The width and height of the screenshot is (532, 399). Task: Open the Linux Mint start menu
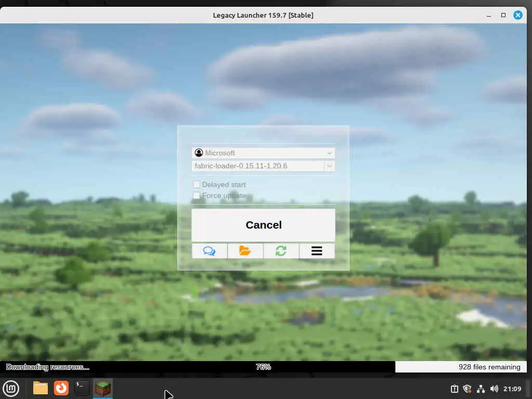11,389
